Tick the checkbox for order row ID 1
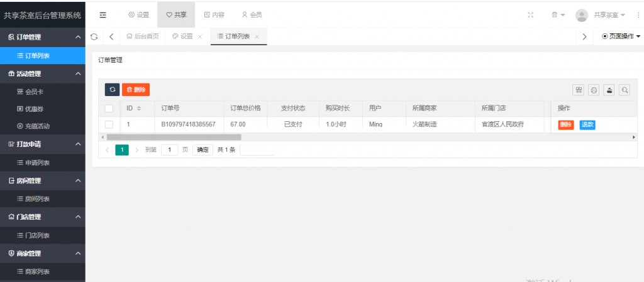This screenshot has height=282, width=644. tap(109, 124)
